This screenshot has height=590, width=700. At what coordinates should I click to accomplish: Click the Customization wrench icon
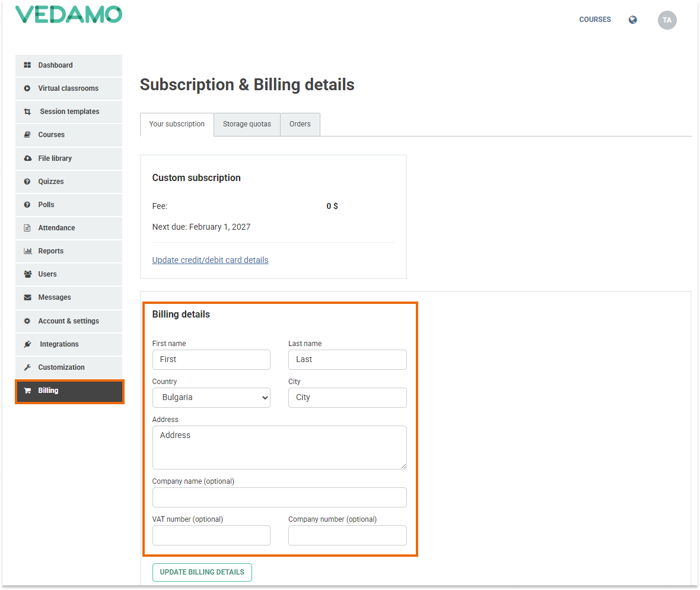(x=28, y=367)
